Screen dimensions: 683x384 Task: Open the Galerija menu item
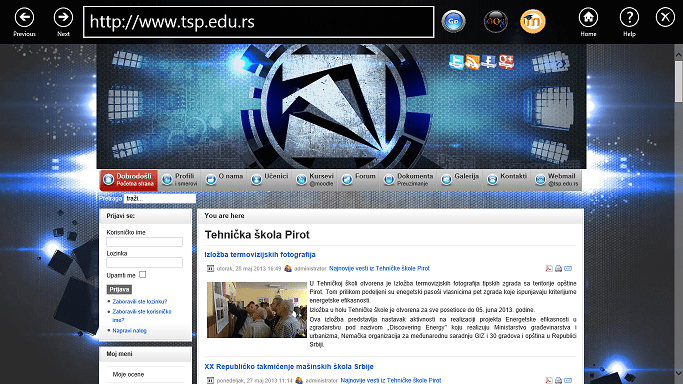[x=460, y=179]
